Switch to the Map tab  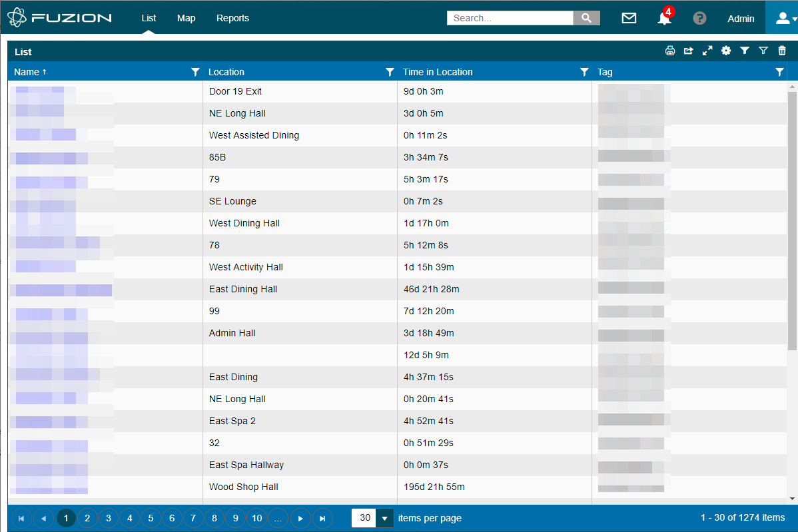(x=187, y=18)
